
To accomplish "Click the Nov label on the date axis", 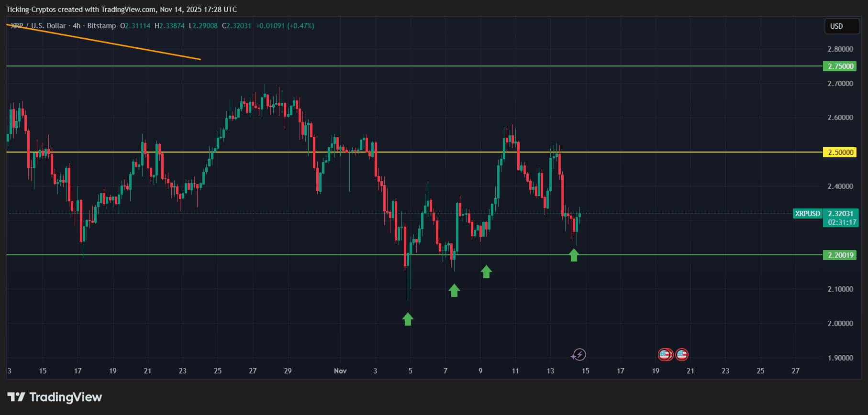I will tap(340, 371).
